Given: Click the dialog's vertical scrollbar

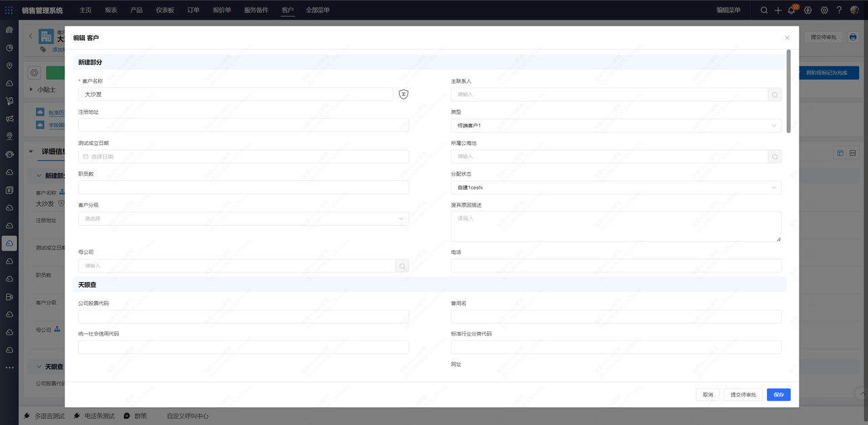Looking at the screenshot, I should 788,92.
